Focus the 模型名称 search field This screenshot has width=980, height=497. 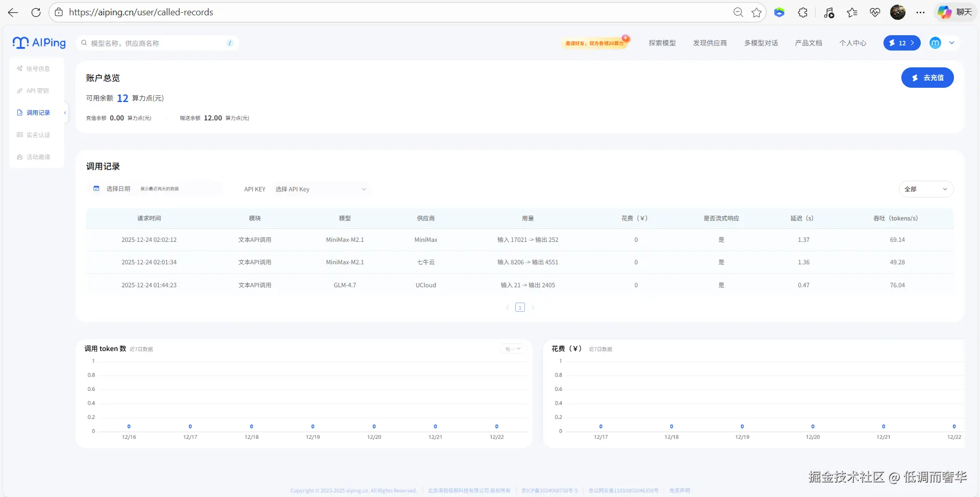157,43
